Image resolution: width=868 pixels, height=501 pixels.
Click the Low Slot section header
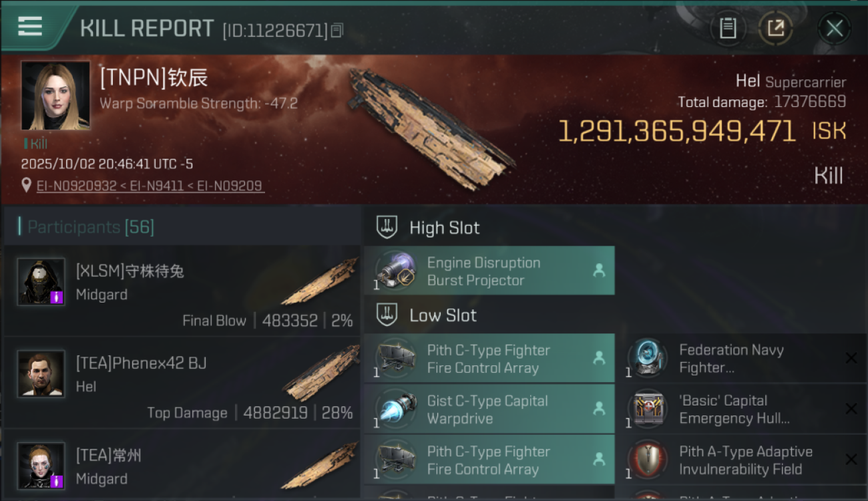443,315
